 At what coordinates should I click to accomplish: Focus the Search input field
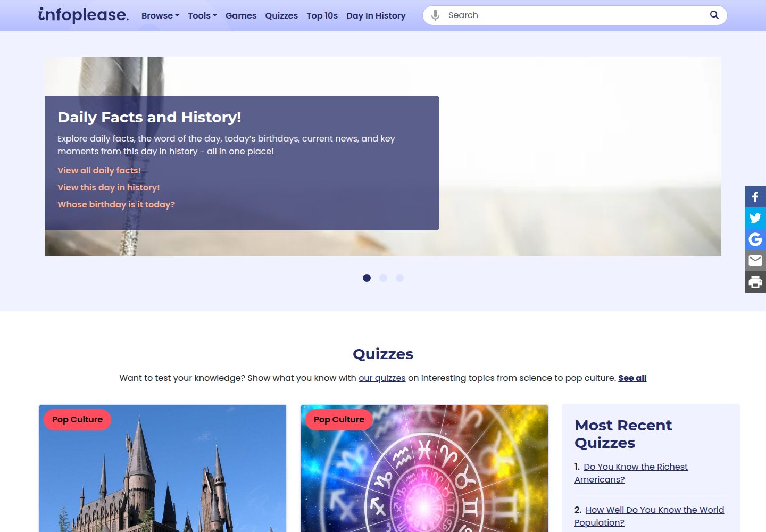pos(574,15)
